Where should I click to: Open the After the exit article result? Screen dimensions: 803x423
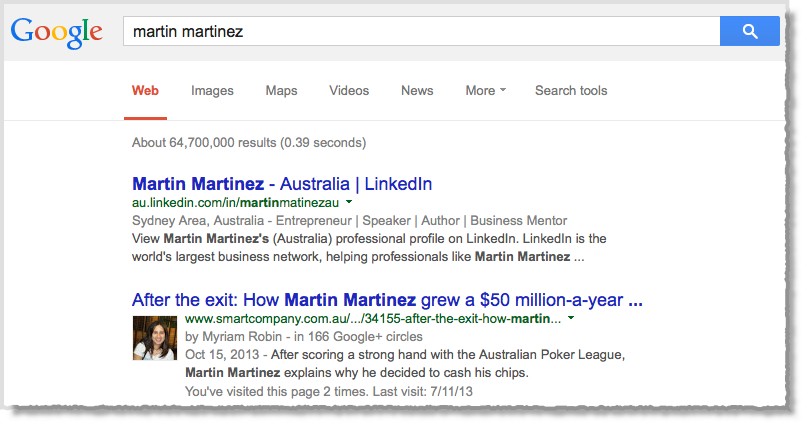[x=387, y=300]
